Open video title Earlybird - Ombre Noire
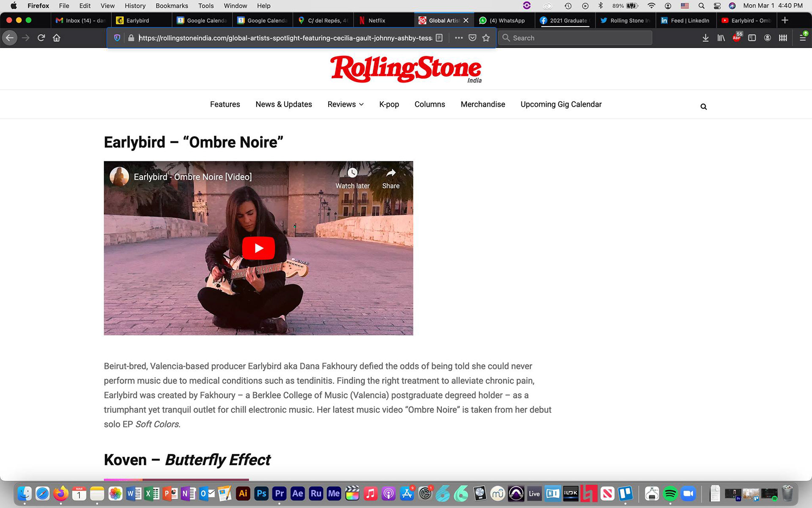The image size is (812, 508). [193, 177]
